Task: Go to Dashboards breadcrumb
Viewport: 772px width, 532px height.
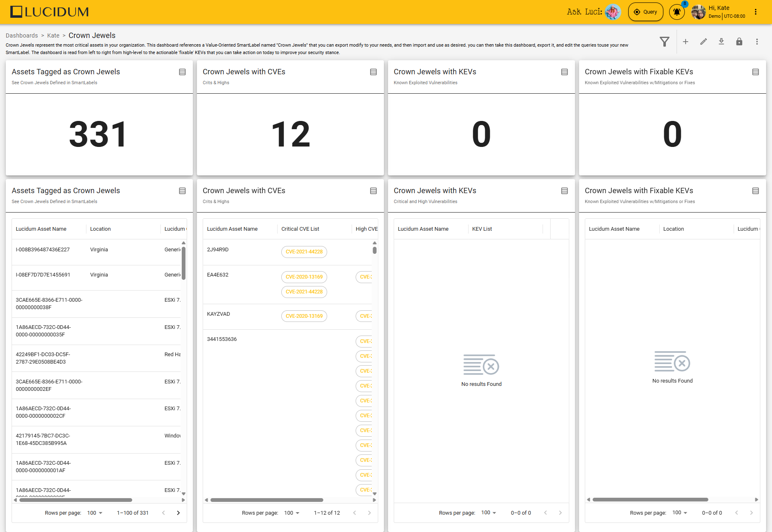Action: click(x=22, y=35)
